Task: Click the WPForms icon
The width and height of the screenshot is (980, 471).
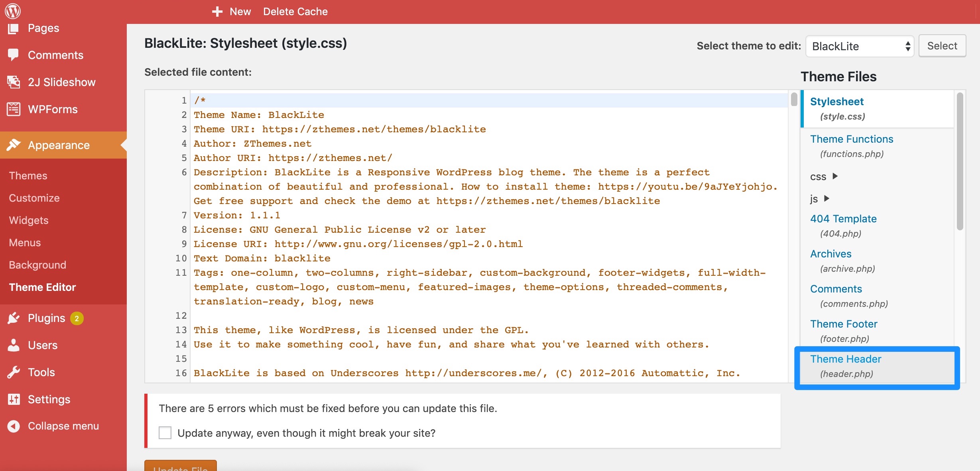Action: (14, 109)
